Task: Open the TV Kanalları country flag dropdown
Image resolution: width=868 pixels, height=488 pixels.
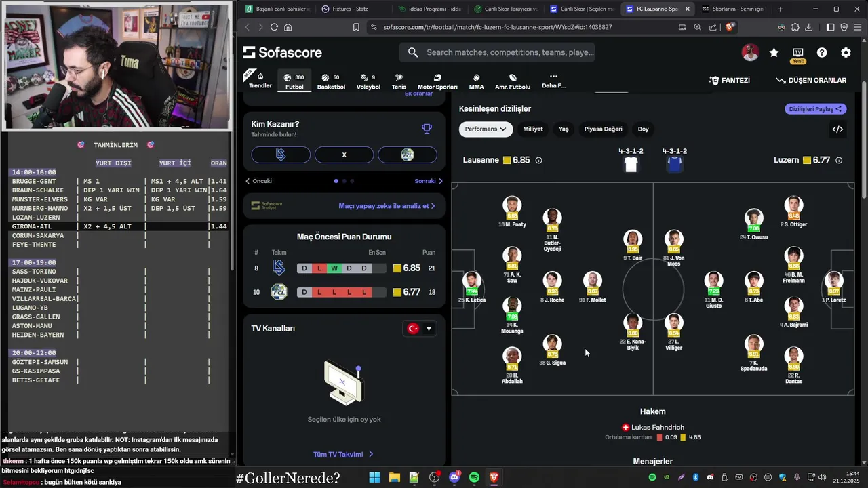Action: (419, 329)
